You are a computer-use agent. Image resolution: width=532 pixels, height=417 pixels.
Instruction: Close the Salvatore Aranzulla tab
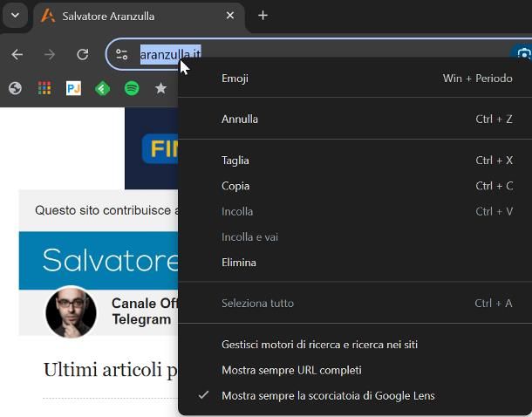[230, 16]
